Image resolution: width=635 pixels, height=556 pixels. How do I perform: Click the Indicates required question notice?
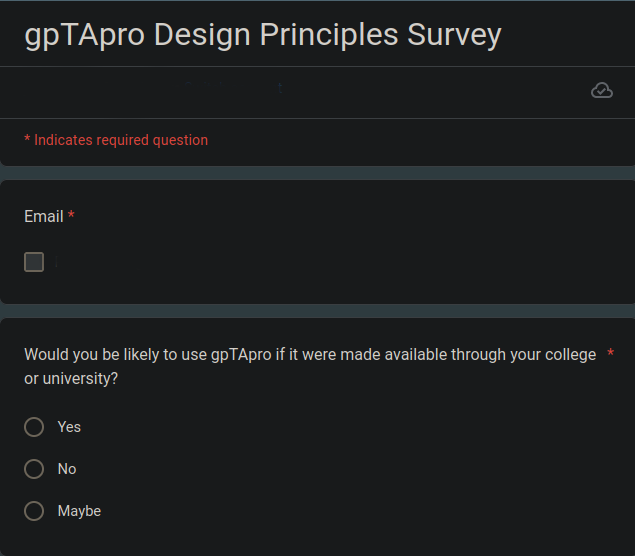tap(116, 140)
